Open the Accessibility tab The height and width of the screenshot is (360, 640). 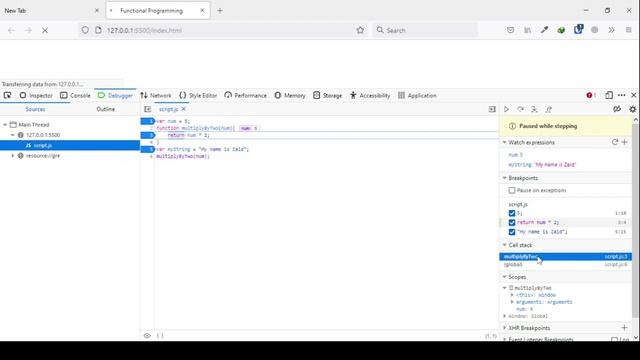tap(370, 96)
